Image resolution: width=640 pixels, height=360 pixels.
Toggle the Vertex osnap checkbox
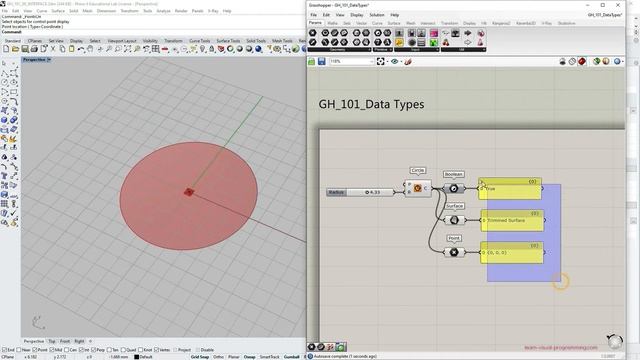click(157, 350)
